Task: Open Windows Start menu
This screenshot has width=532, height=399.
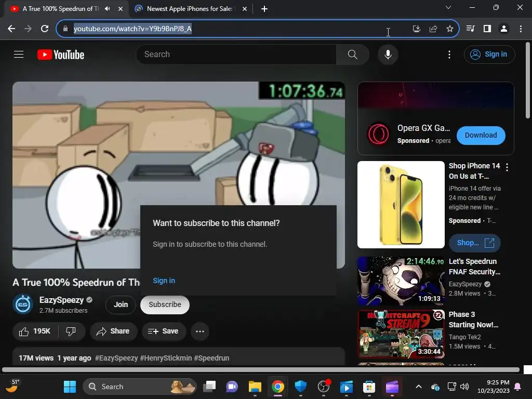Action: (x=70, y=387)
